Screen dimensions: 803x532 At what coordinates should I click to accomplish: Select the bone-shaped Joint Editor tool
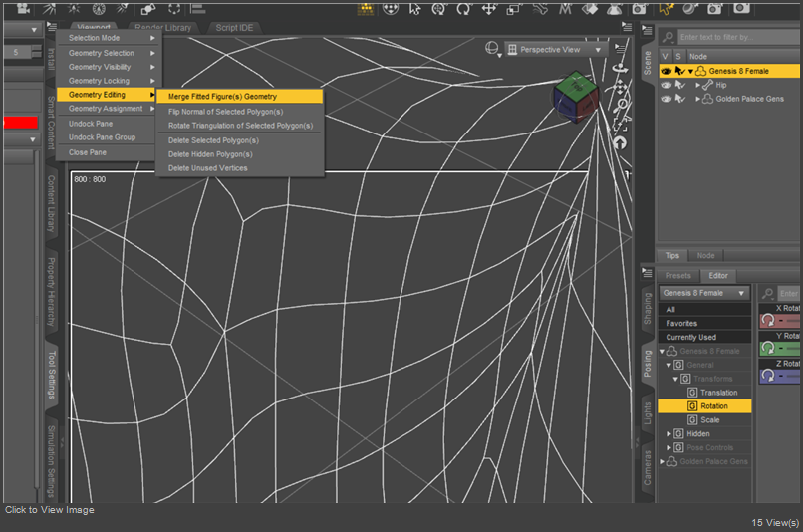click(x=539, y=8)
